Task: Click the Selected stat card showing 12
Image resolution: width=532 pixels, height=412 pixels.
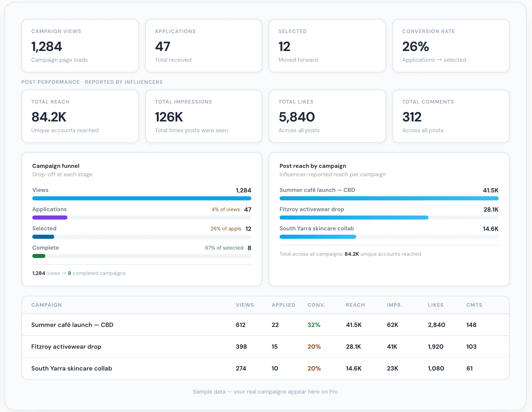Action: pos(327,46)
